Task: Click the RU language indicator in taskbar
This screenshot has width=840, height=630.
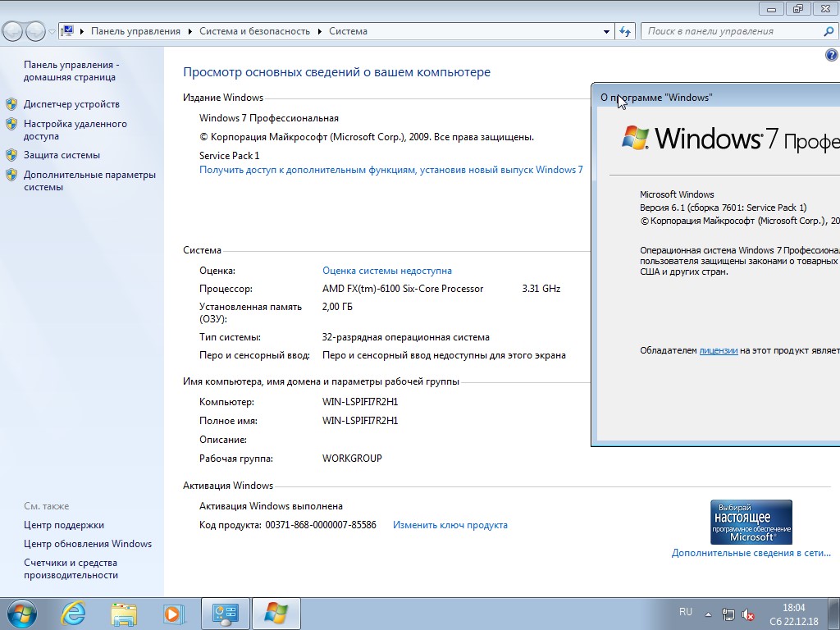Action: (x=686, y=612)
